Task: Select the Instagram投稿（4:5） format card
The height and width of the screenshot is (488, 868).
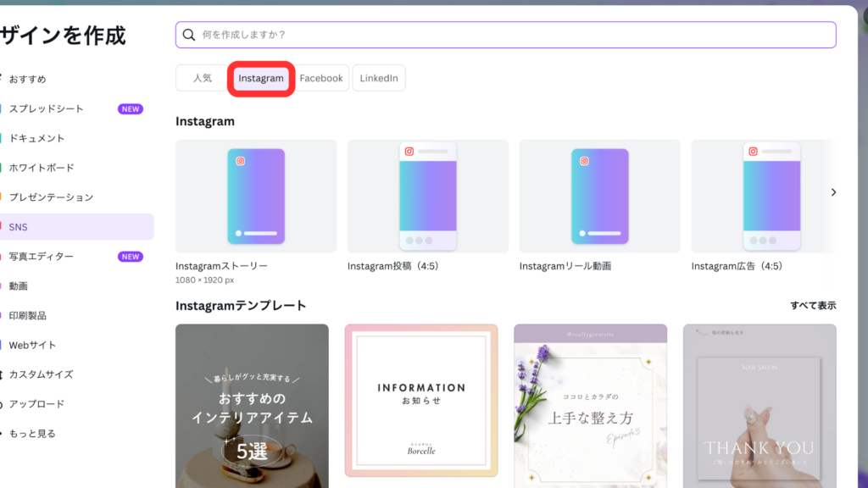Action: click(x=428, y=197)
